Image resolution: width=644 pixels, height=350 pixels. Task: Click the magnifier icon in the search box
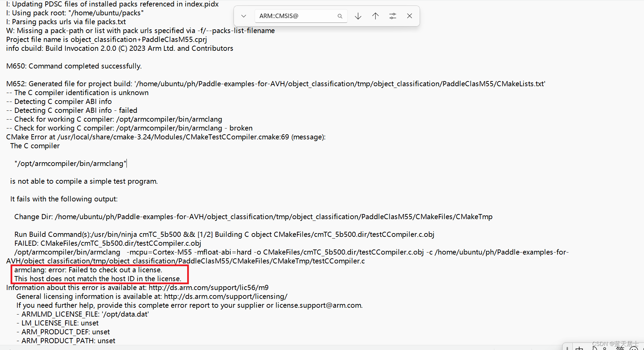340,16
